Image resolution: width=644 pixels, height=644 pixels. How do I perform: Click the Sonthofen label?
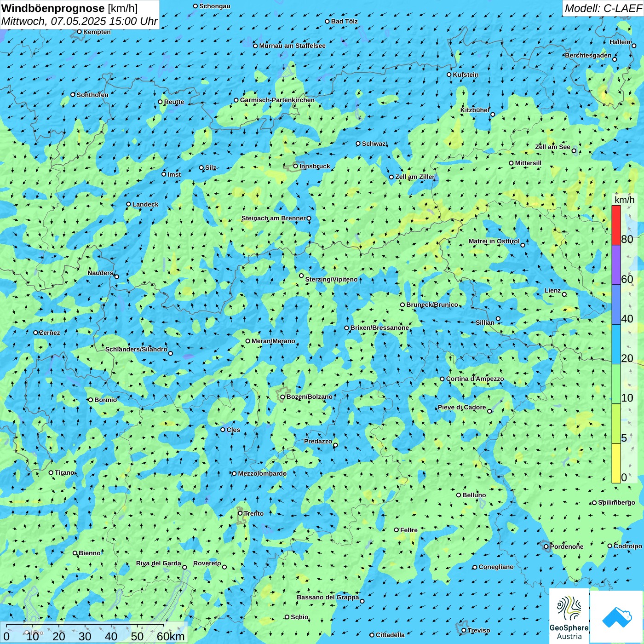[92, 95]
